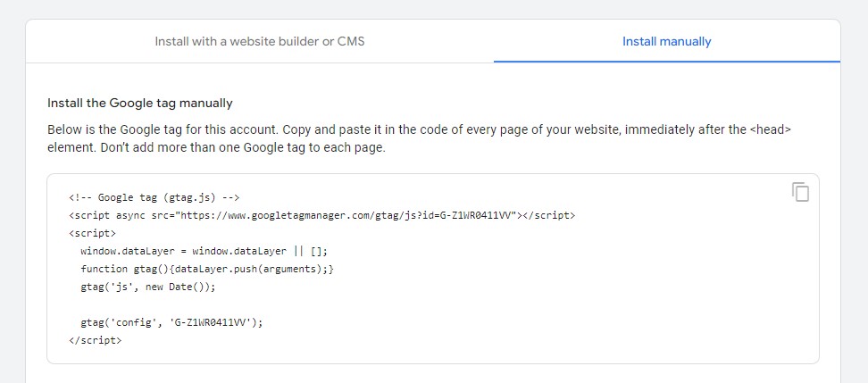
Task: Click the gtag('js', new Date()) line
Action: tap(147, 287)
